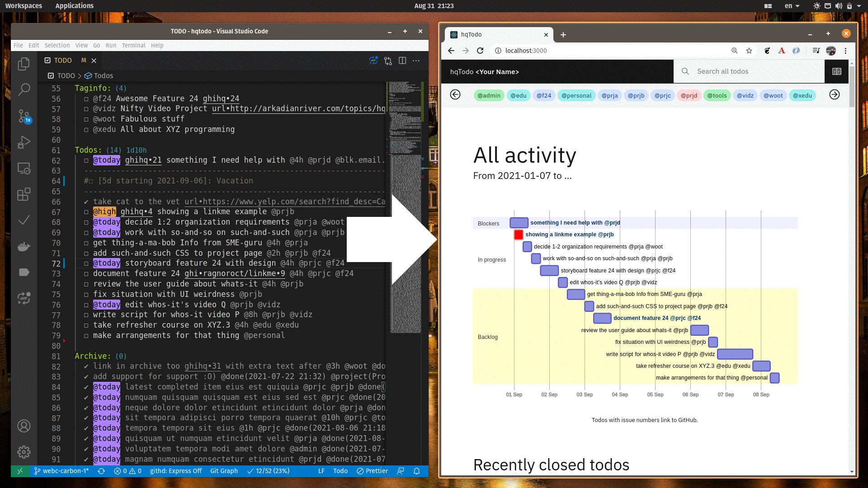Open the Run and Debug view

(24, 142)
